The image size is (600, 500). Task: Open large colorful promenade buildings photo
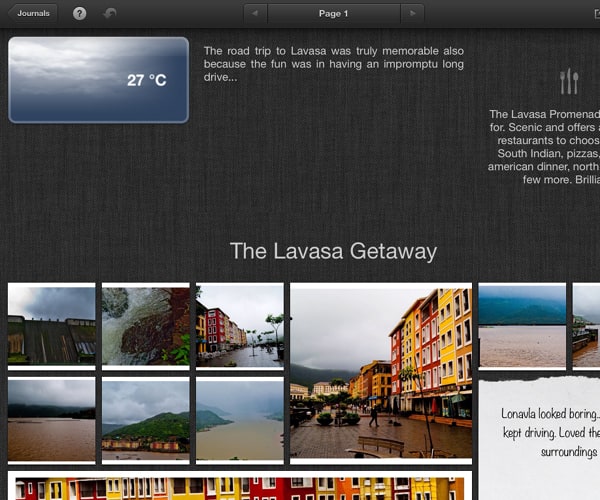(381, 373)
